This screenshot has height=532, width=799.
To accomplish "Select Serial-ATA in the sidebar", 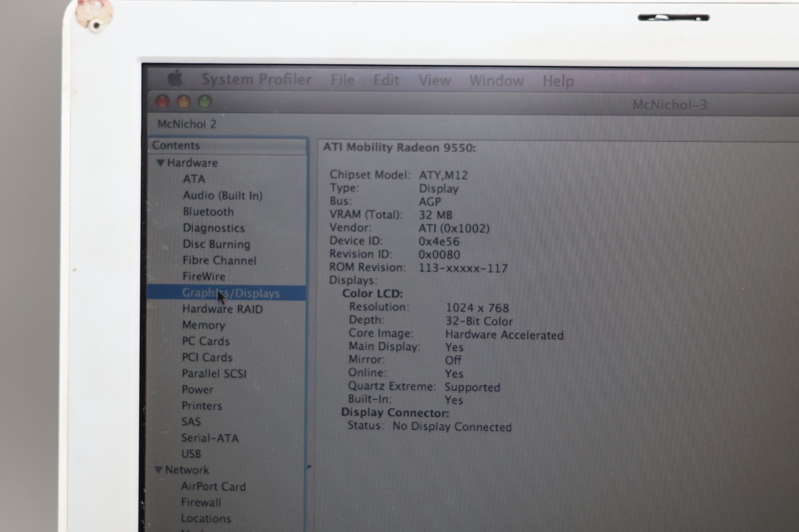I will click(x=210, y=438).
